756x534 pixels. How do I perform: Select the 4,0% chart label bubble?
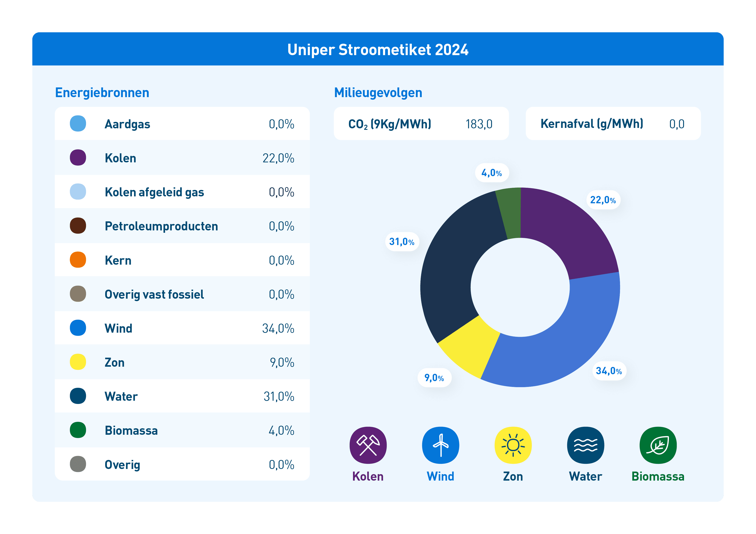pos(492,173)
